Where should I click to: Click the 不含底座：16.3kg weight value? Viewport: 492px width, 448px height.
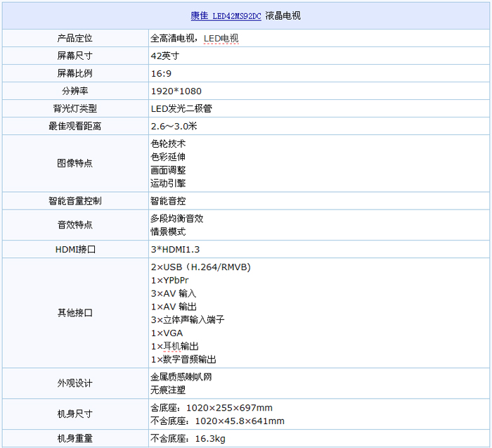pyautogui.click(x=188, y=439)
